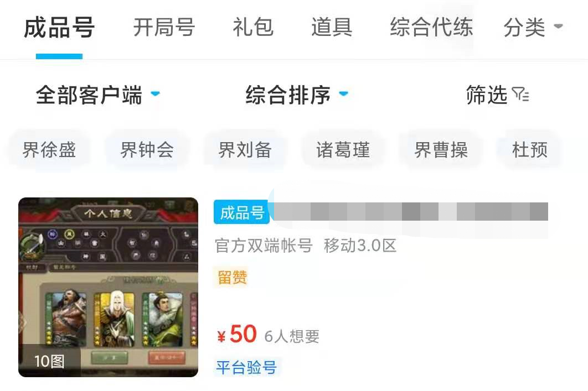Screen dimensions: 588x391
Task: Expand the 分类 category dropdown arrow
Action: click(558, 26)
